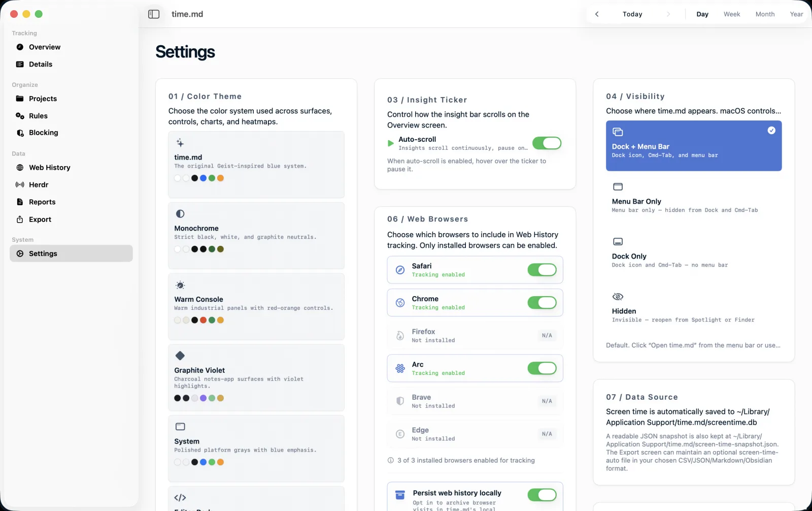Click the Firefox flame icon
Screen dimensions: 812x511
point(400,335)
